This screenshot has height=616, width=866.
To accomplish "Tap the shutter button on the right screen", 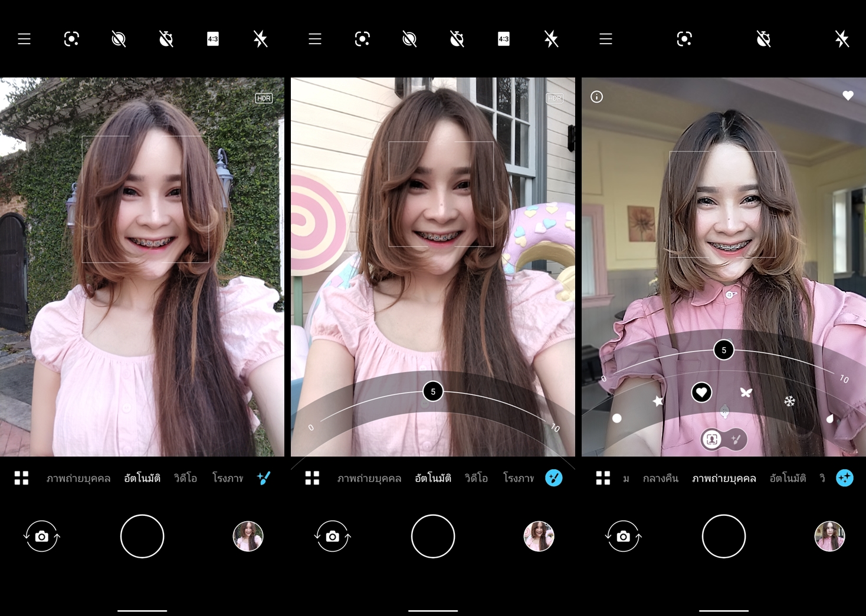I will pos(724,536).
